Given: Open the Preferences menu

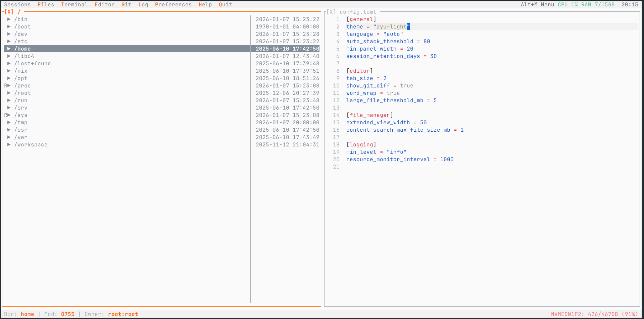Looking at the screenshot, I should [x=173, y=4].
